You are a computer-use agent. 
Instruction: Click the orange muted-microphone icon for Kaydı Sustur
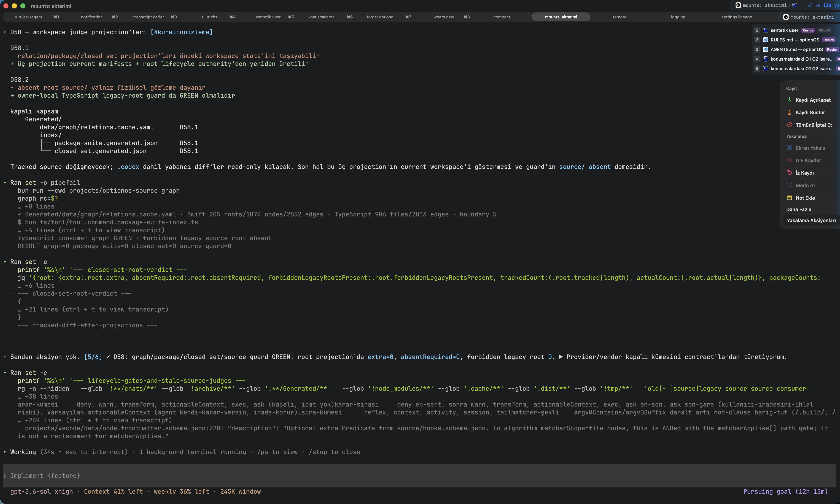click(789, 112)
